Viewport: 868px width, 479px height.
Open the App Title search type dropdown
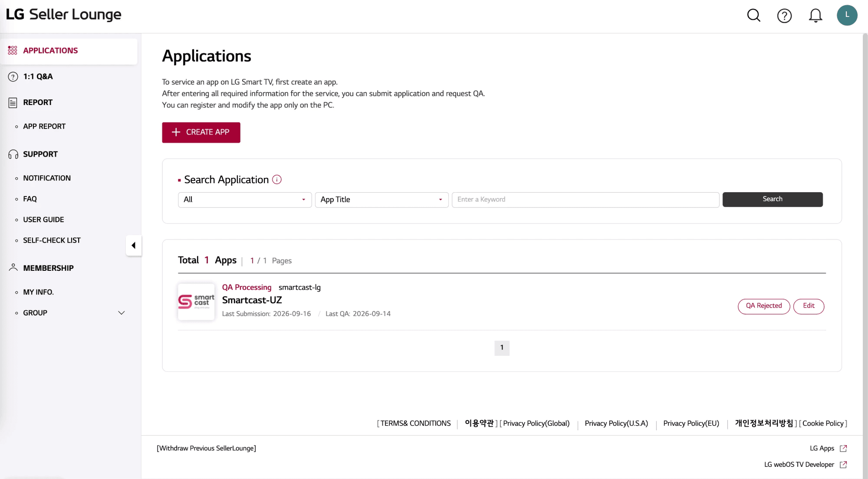[381, 200]
